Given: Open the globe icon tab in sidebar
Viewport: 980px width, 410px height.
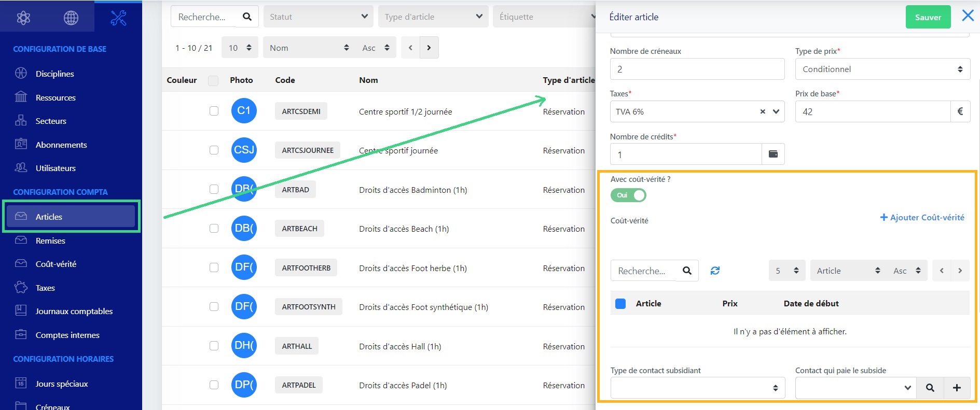Looking at the screenshot, I should click(x=71, y=18).
